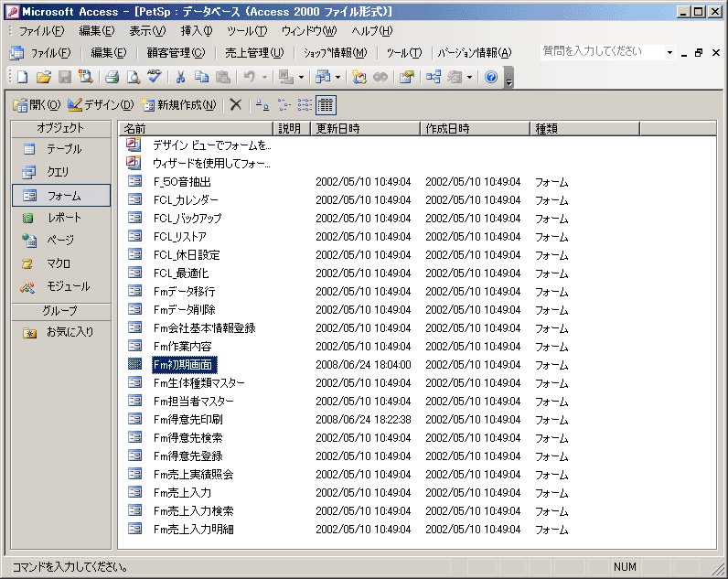Click the delete X icon
The image size is (728, 579).
coord(236,104)
